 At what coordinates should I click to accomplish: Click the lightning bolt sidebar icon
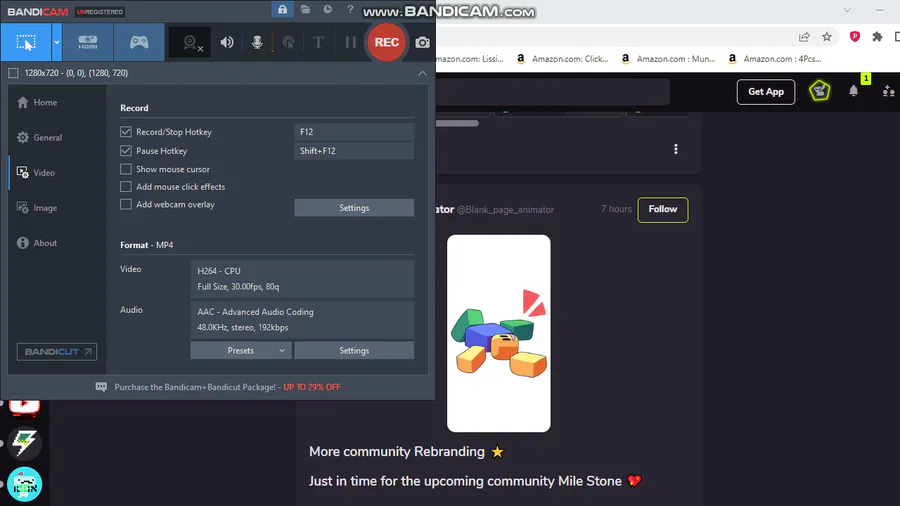point(24,442)
